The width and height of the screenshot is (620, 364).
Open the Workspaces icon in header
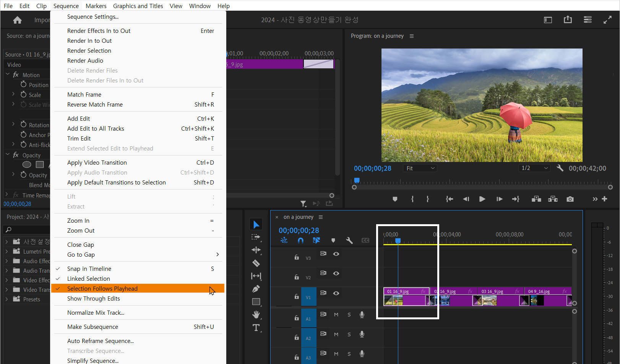[588, 19]
